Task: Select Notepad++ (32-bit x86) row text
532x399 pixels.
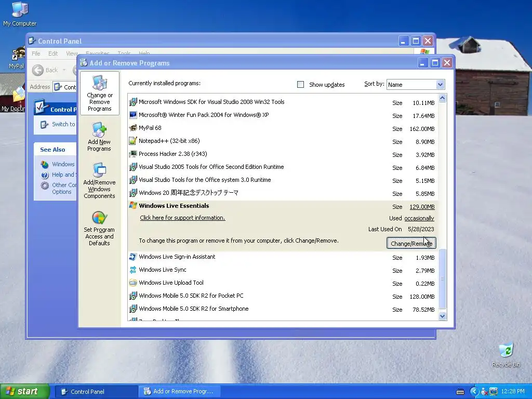Action: coord(169,141)
